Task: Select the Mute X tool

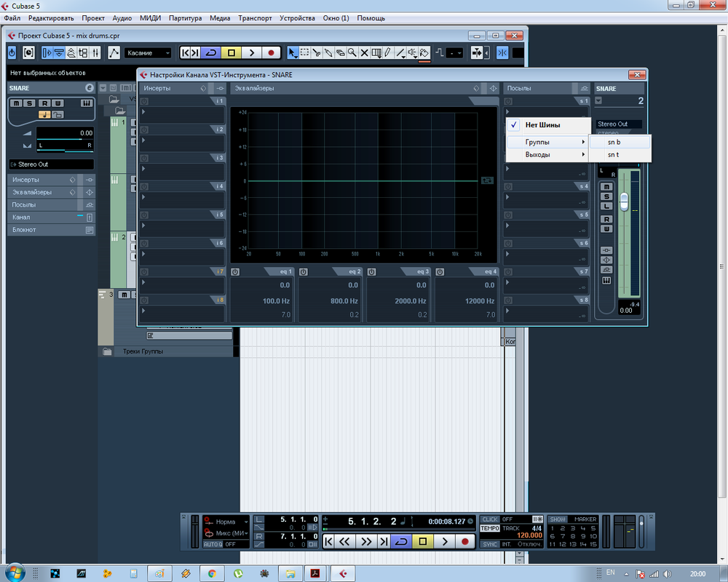Action: 365,53
